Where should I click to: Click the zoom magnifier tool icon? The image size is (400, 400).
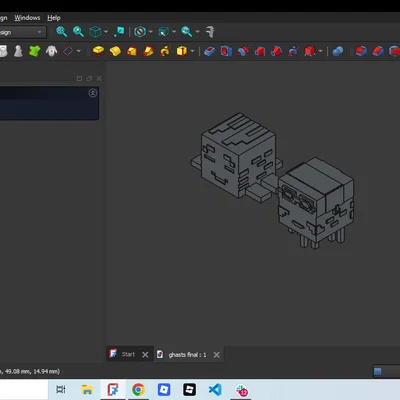click(187, 32)
